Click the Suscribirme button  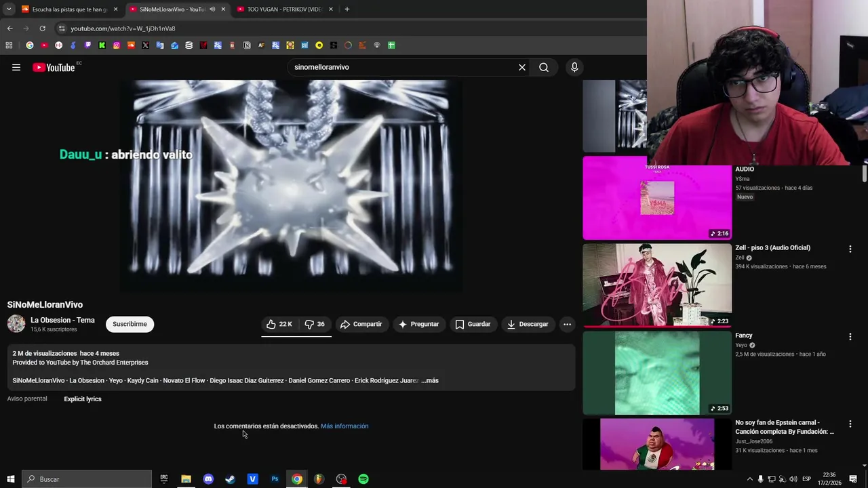pyautogui.click(x=130, y=324)
